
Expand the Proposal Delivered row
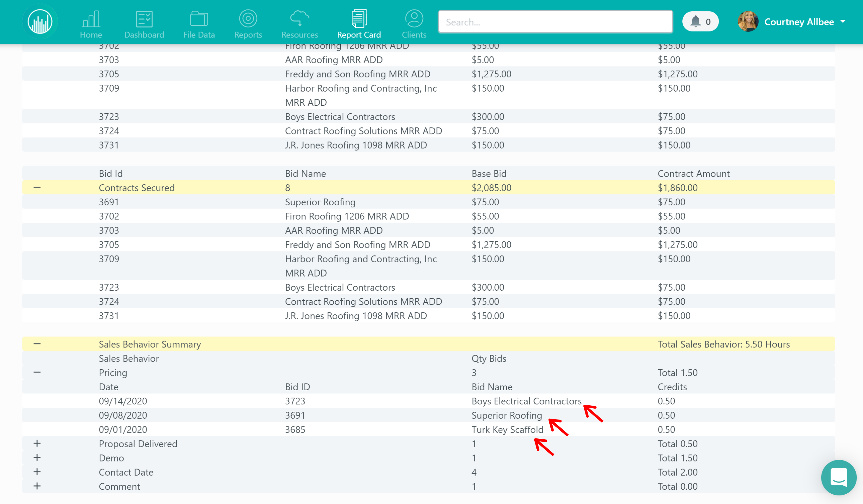click(37, 444)
